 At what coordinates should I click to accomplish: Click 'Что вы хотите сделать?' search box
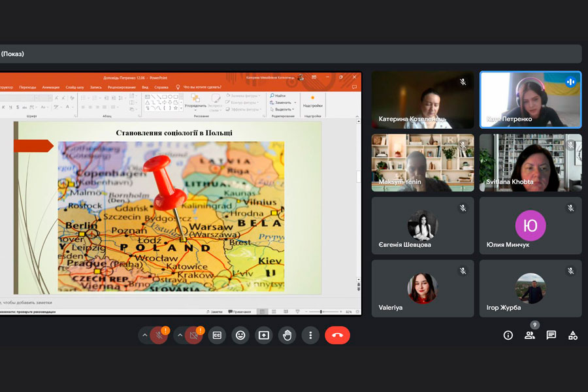point(199,87)
